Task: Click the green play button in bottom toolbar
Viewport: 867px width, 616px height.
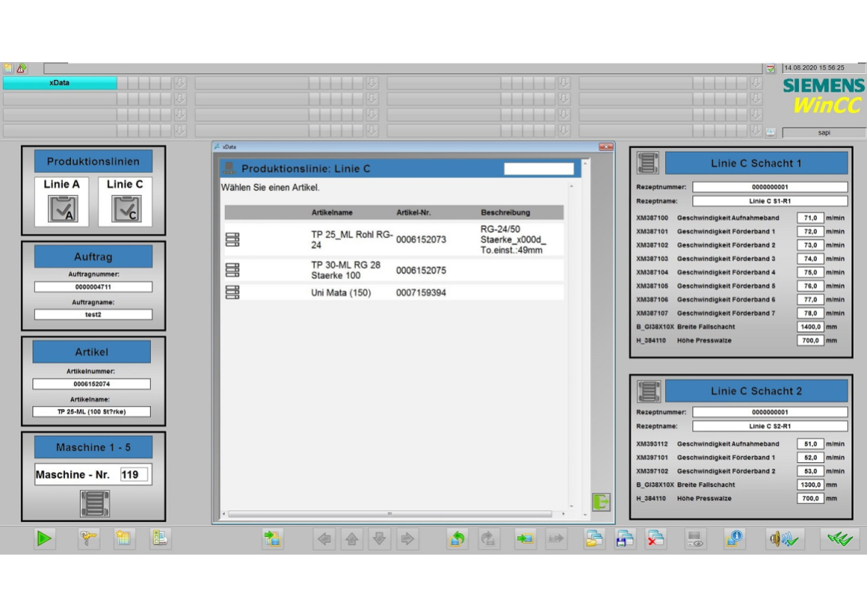Action: [44, 539]
